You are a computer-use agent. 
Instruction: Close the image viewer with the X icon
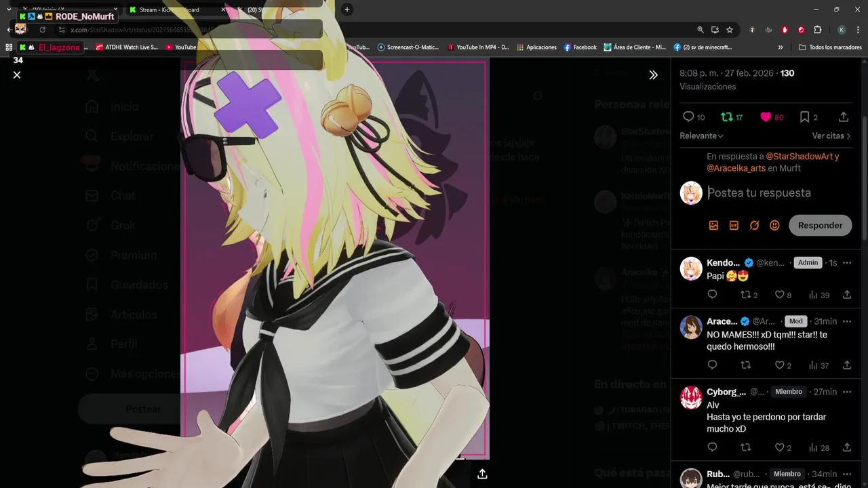[x=17, y=75]
